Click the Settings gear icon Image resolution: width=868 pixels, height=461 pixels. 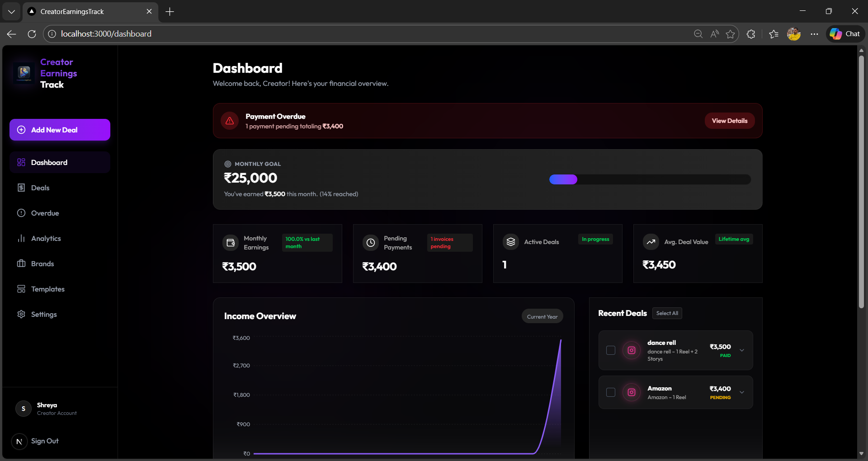[21, 314]
